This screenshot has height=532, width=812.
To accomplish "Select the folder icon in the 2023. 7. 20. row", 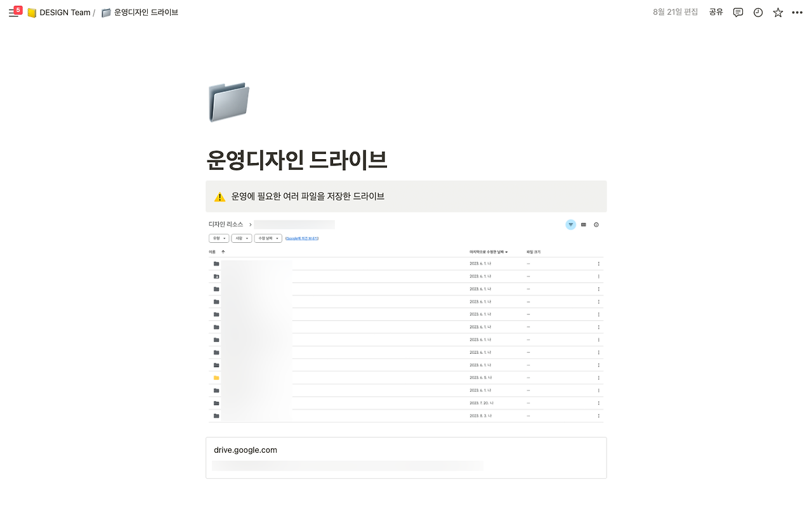I will pyautogui.click(x=216, y=403).
